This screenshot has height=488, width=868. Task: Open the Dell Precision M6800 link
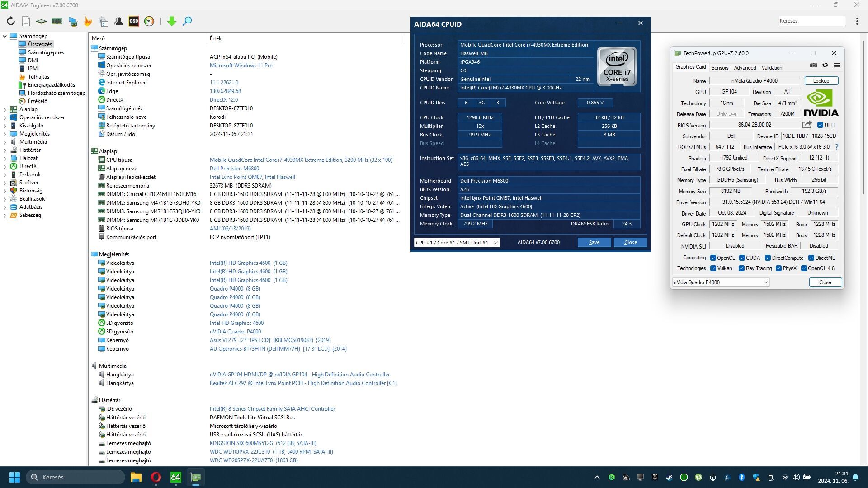click(234, 169)
